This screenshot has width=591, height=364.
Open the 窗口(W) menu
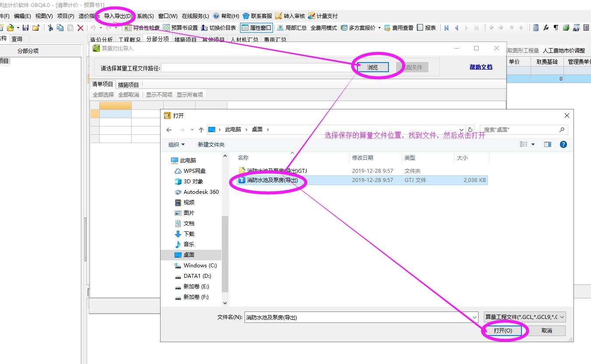tap(168, 16)
